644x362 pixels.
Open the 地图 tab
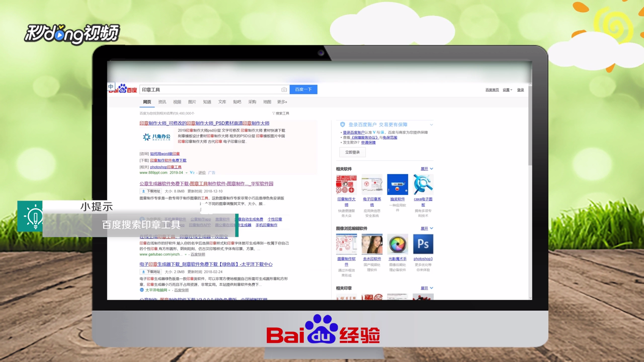click(267, 102)
